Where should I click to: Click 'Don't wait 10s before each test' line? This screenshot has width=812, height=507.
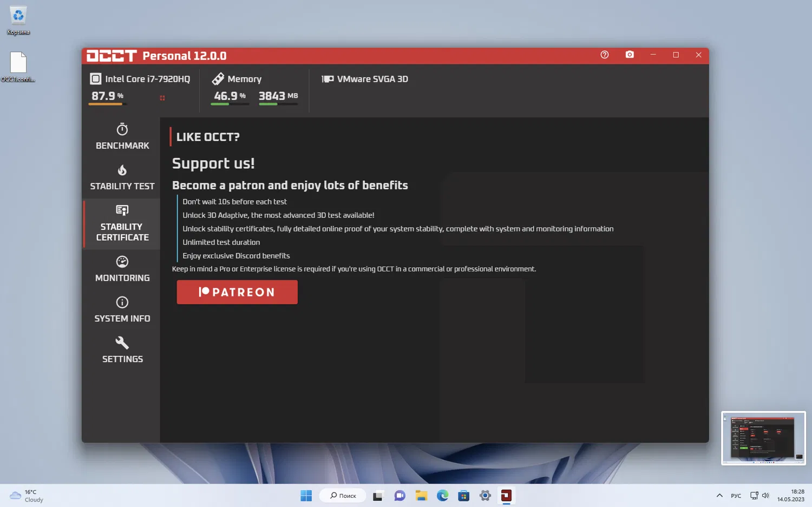coord(234,202)
